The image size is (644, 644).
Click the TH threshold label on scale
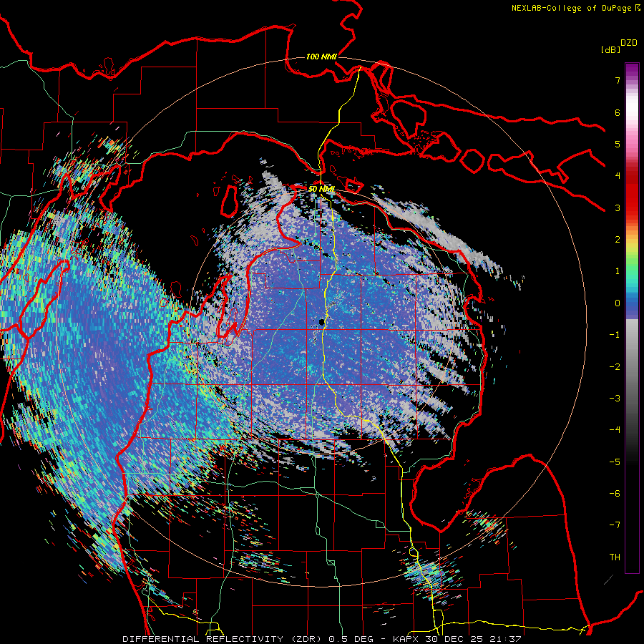point(615,557)
